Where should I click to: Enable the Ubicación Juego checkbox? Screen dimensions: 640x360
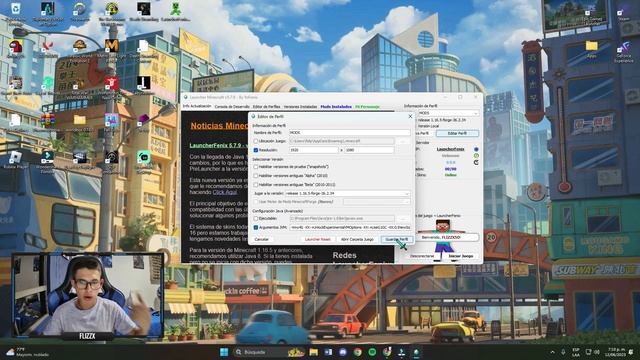(256, 141)
